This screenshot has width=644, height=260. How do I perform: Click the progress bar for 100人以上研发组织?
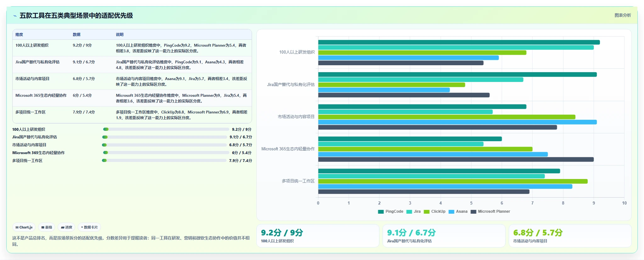coord(166,129)
